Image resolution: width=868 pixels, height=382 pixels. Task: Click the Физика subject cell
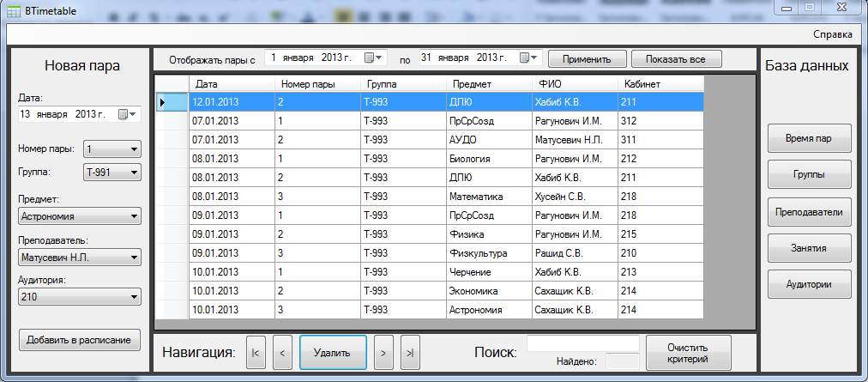click(490, 234)
